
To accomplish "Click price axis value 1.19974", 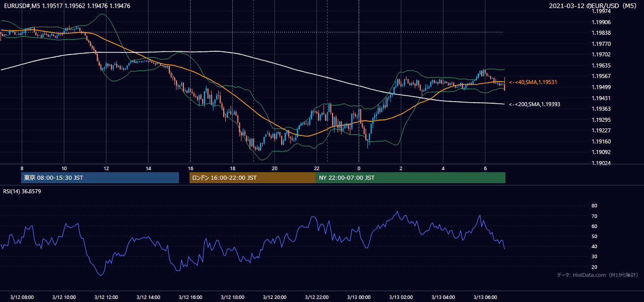I will tap(601, 12).
